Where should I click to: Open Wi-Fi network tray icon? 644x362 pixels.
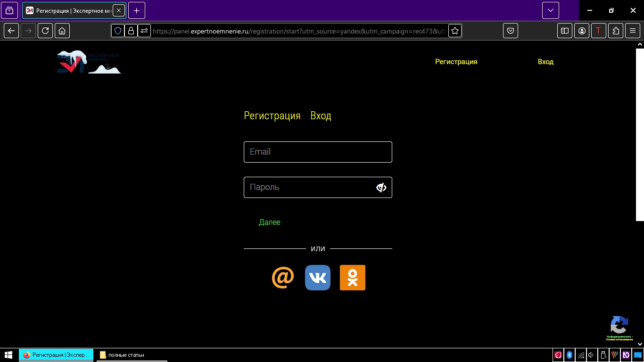point(581,355)
